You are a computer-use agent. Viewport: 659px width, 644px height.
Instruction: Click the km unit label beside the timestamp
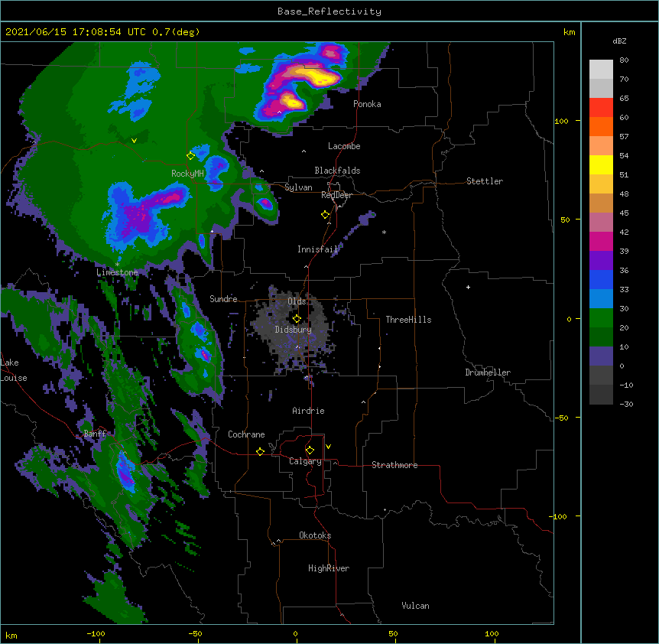[x=569, y=32]
